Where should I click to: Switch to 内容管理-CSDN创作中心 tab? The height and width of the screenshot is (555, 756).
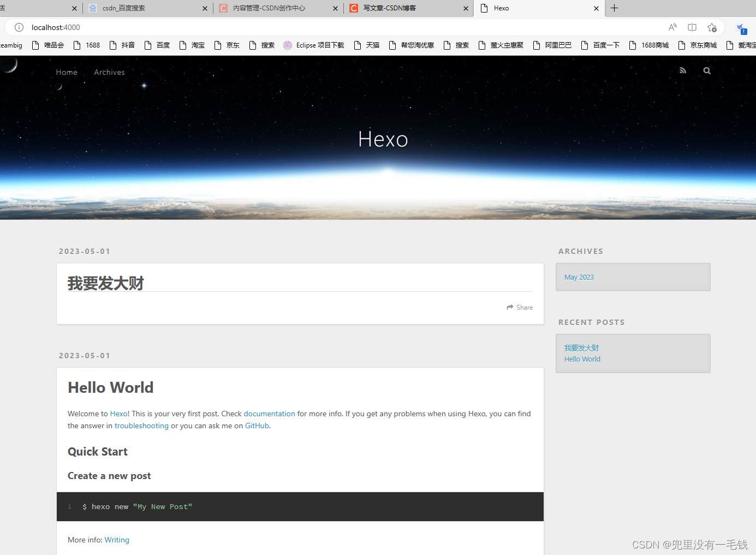coord(278,8)
